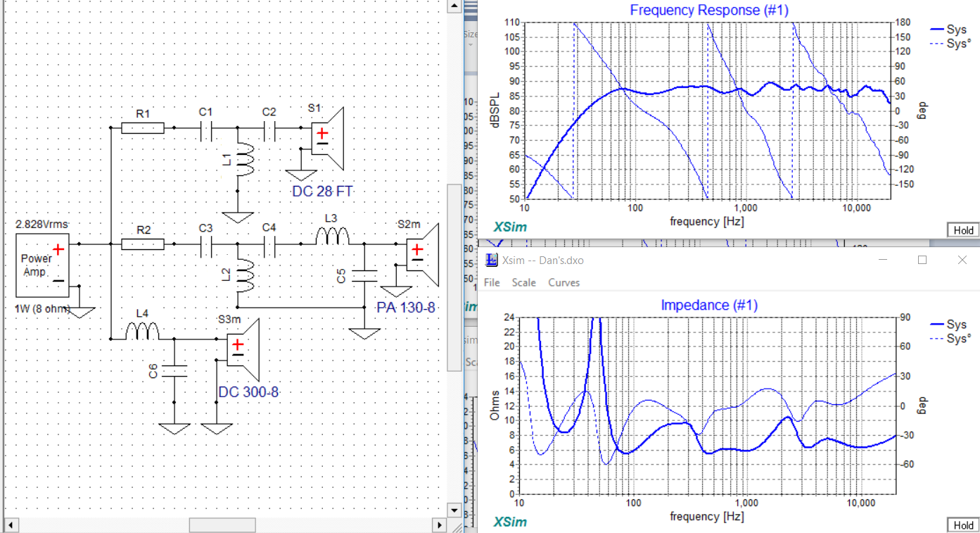Select inductor L4 in the woofer branch
The height and width of the screenshot is (533, 980).
(143, 331)
